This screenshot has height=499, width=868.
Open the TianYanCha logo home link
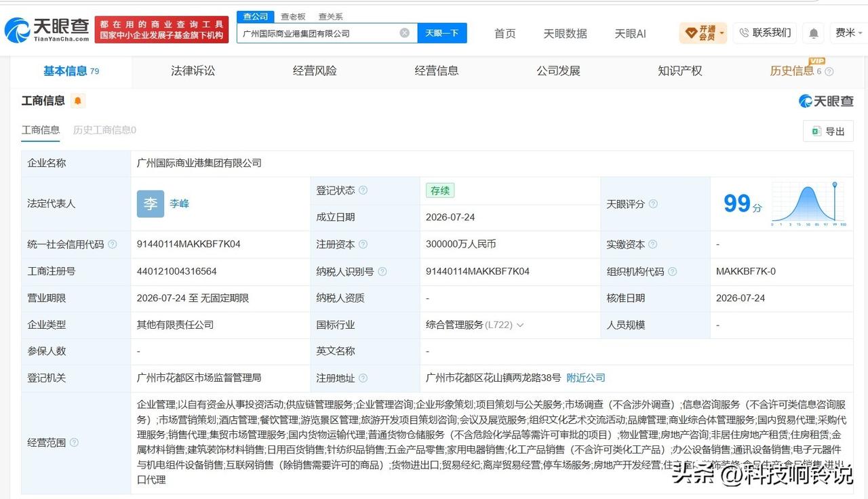[47, 31]
